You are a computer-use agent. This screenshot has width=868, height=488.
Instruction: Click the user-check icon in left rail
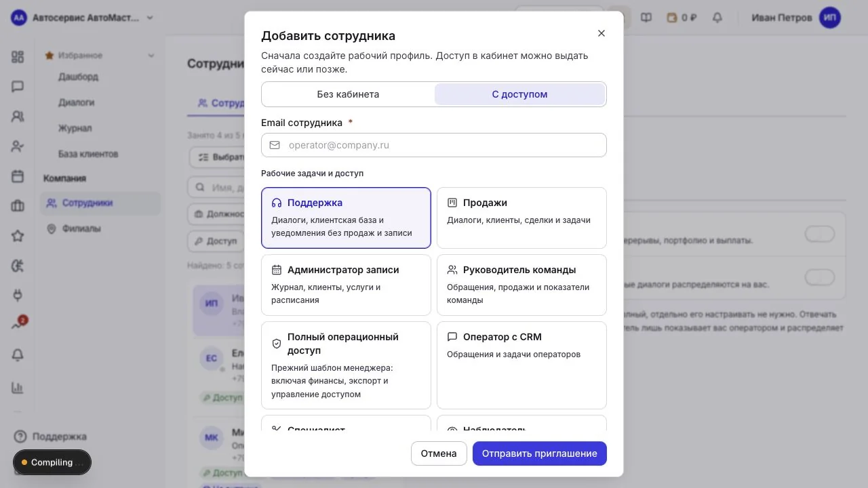(18, 146)
